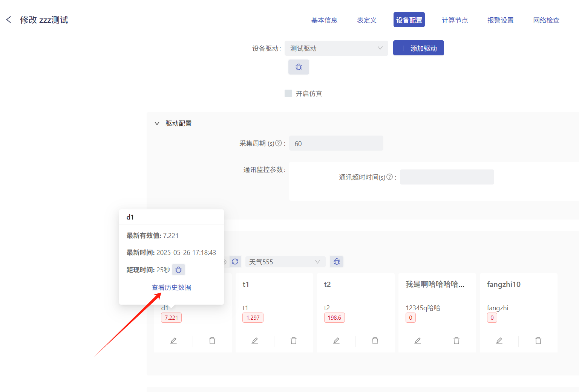Edit the t2 card with pencil icon
579x392 pixels.
point(336,341)
